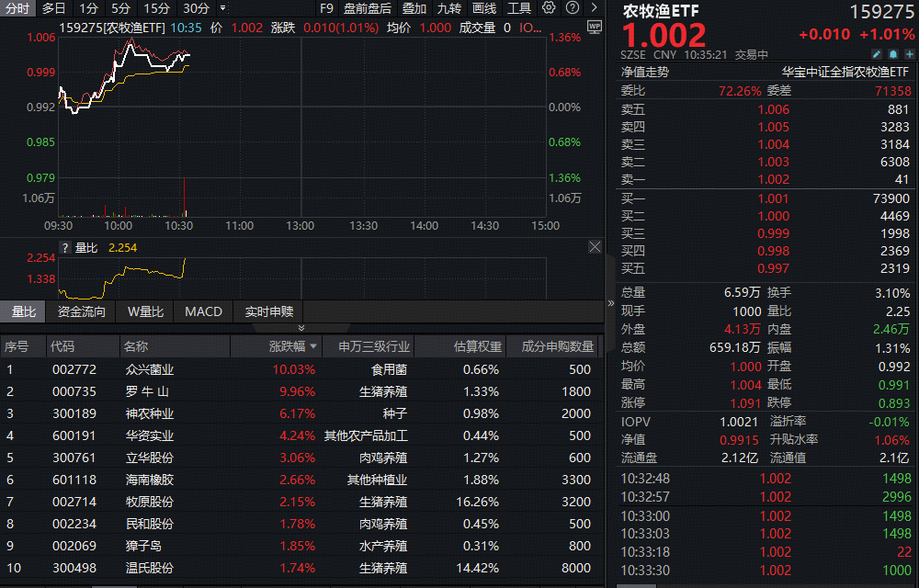Switch to 资金流向 tab
The image size is (919, 588).
coord(81,311)
